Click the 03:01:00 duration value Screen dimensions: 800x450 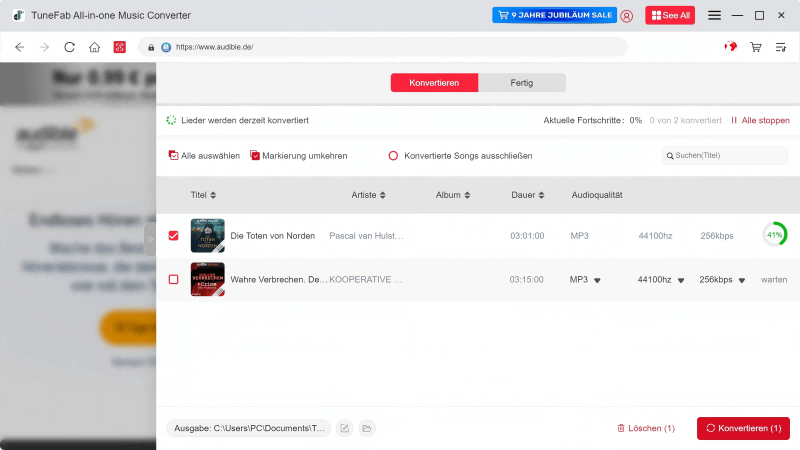(527, 236)
